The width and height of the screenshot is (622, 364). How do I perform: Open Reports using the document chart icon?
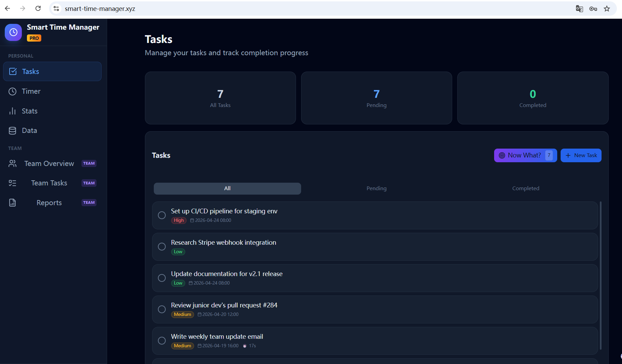click(13, 202)
